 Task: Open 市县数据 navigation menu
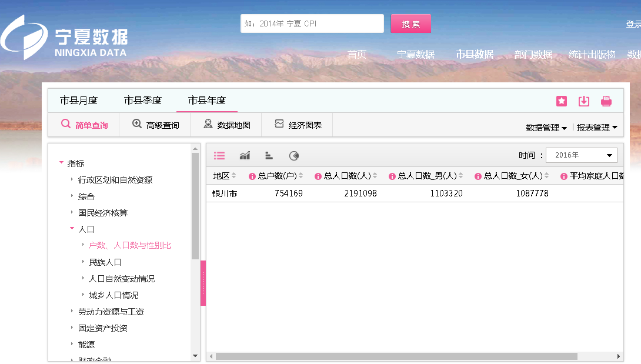475,55
